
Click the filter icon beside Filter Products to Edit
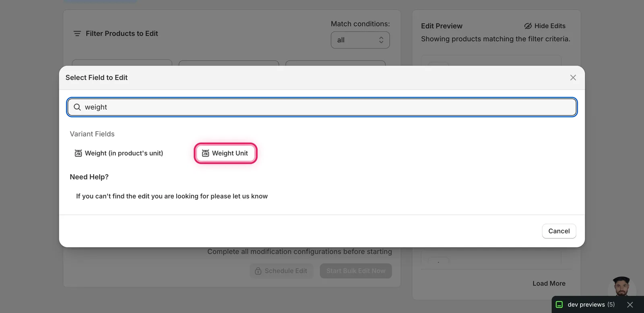[77, 33]
